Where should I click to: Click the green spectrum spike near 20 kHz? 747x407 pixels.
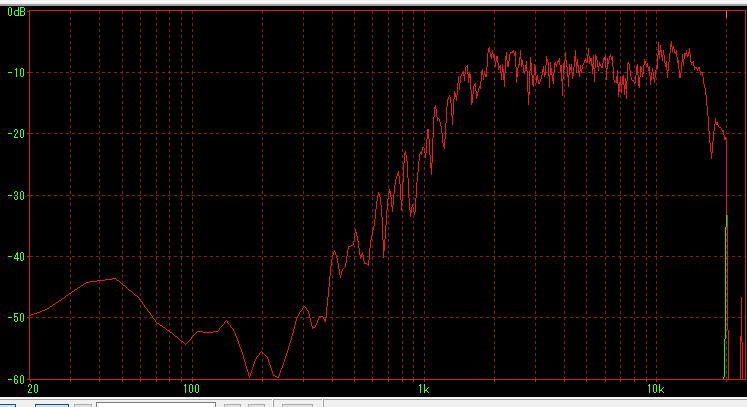[726, 298]
